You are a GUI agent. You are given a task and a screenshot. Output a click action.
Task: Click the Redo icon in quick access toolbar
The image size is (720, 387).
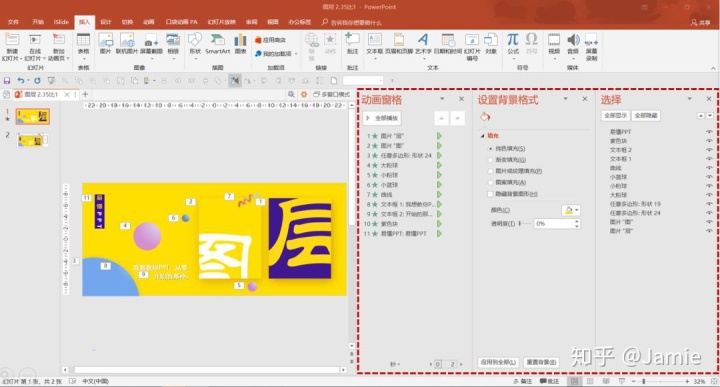point(38,81)
